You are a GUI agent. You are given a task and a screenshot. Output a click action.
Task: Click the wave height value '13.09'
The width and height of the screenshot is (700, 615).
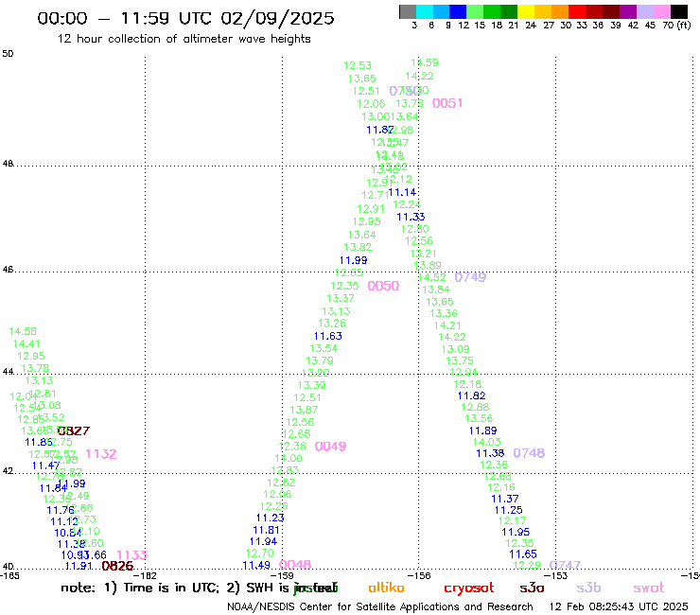click(455, 349)
